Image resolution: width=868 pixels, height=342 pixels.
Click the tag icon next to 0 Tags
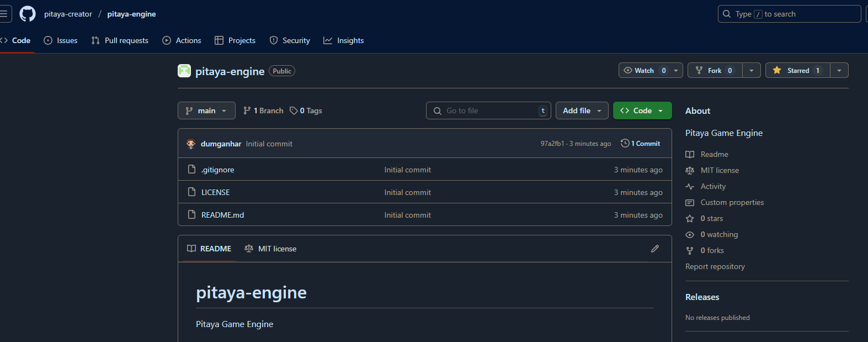pyautogui.click(x=294, y=111)
